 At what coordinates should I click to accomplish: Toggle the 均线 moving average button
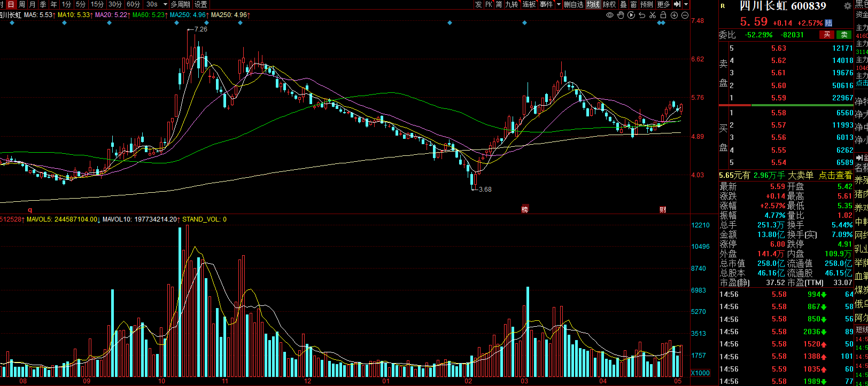[593, 4]
